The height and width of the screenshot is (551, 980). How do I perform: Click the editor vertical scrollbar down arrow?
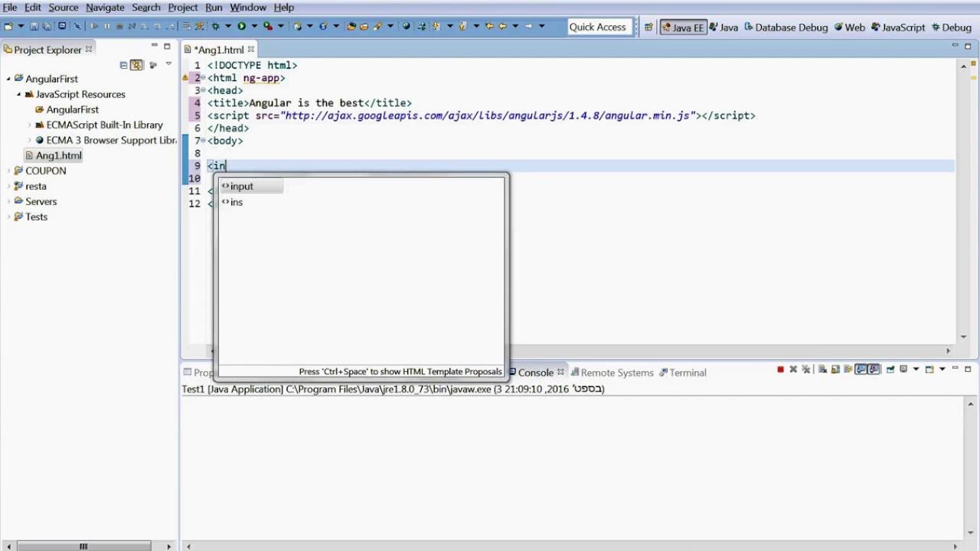pyautogui.click(x=964, y=337)
